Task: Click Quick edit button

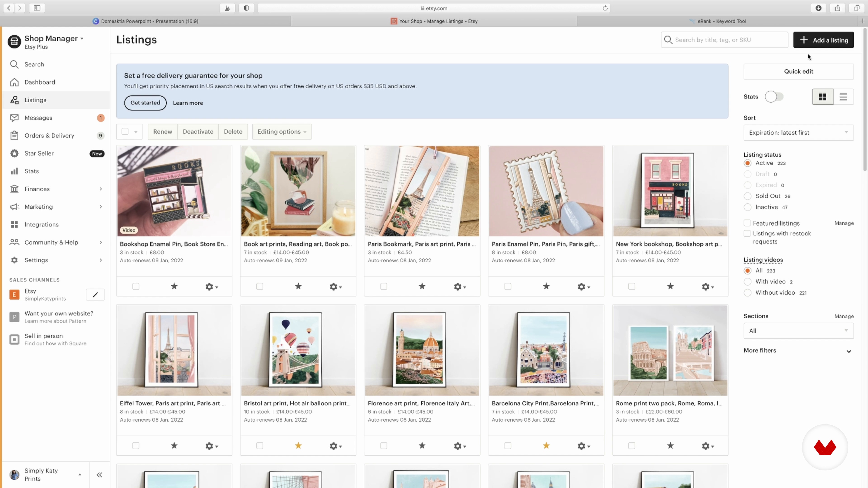Action: (x=798, y=71)
